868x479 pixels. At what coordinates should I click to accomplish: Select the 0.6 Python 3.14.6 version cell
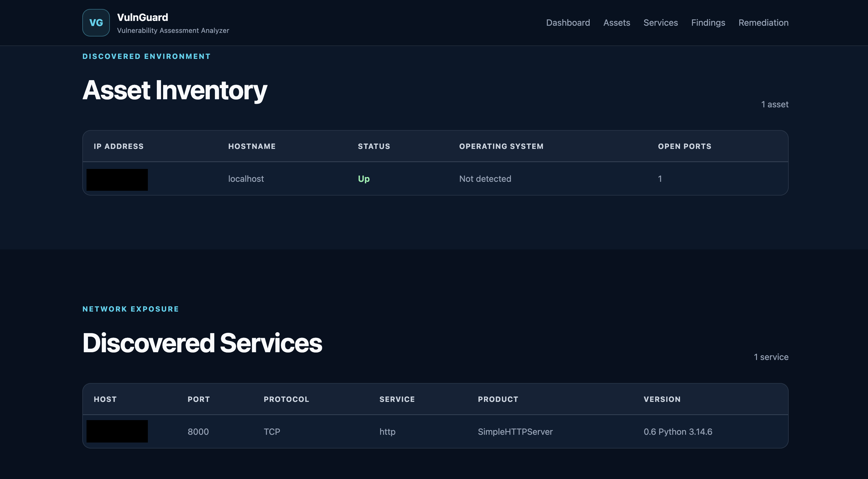click(678, 431)
